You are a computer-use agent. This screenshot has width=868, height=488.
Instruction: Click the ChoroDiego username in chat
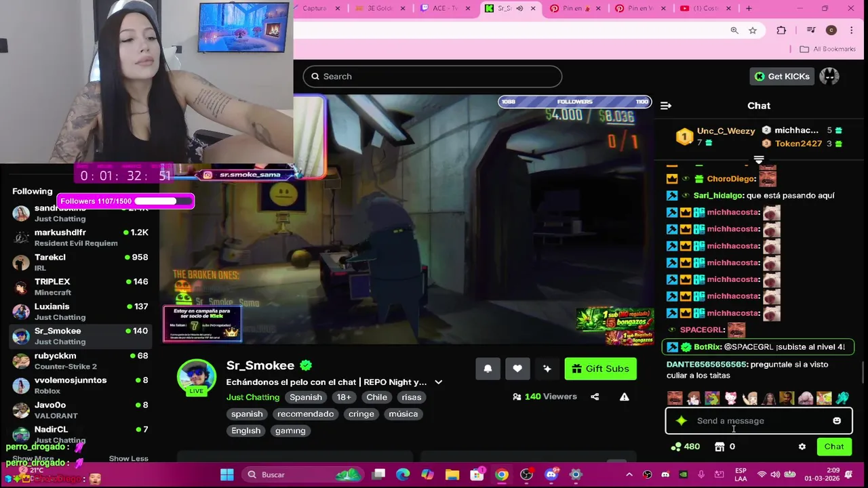pos(731,179)
